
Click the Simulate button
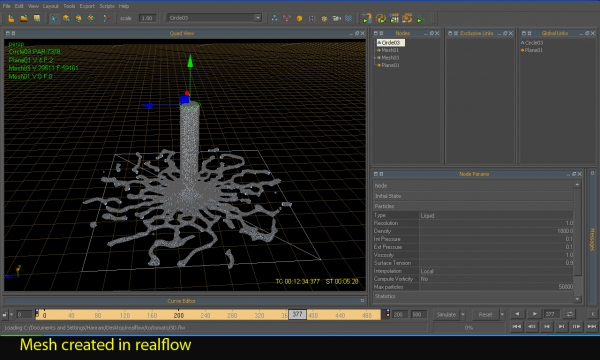click(446, 314)
